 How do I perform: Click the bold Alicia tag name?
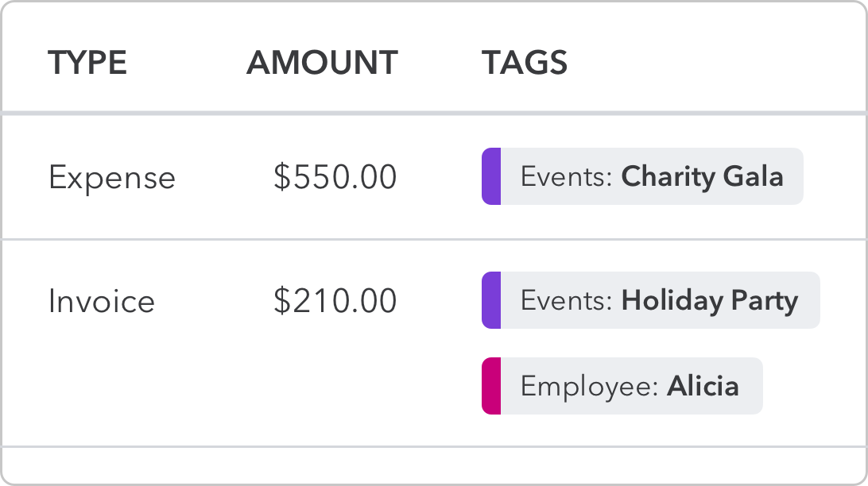click(x=703, y=386)
